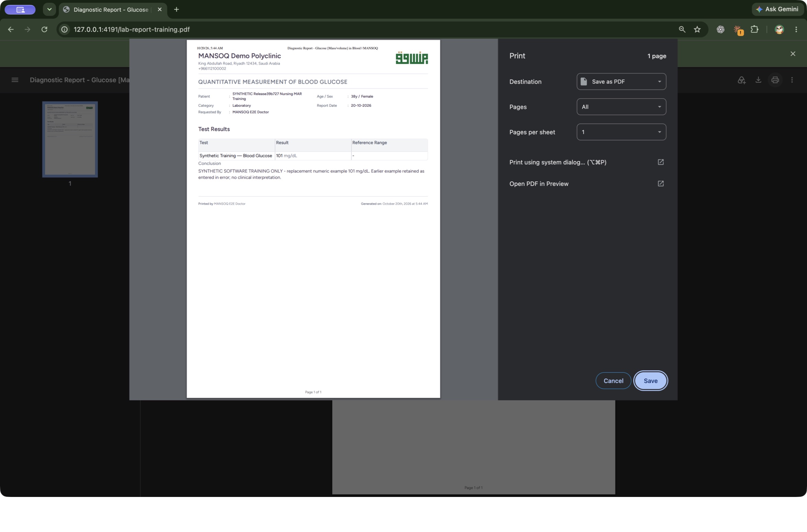Viewport: 807px width, 532px height.
Task: Open Chrome's three-dot menu
Action: point(796,30)
